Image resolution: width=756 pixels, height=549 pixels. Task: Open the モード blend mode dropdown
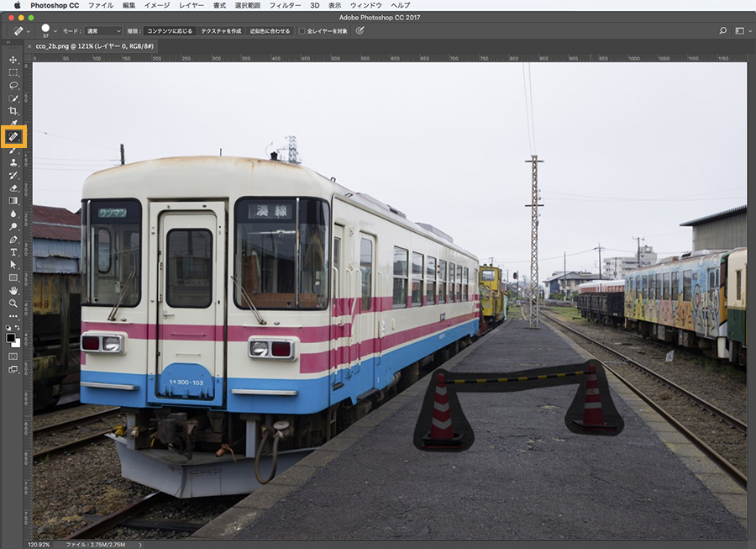[103, 31]
